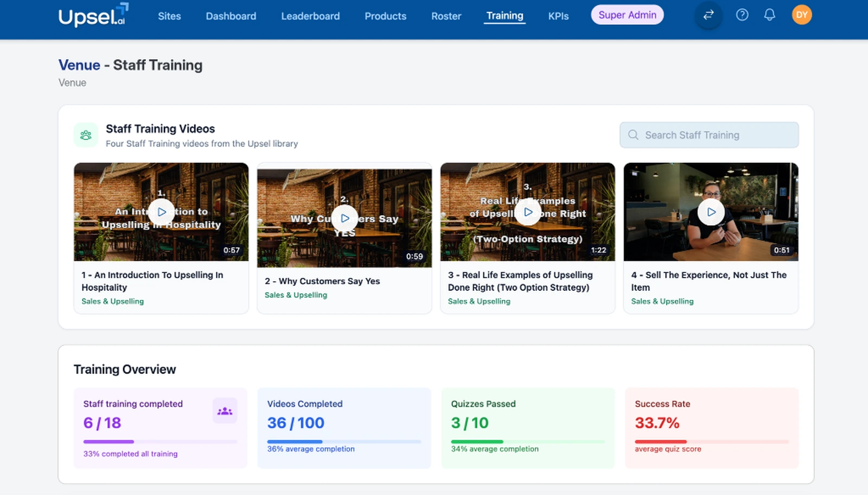Click the switch account arrows icon

point(709,15)
